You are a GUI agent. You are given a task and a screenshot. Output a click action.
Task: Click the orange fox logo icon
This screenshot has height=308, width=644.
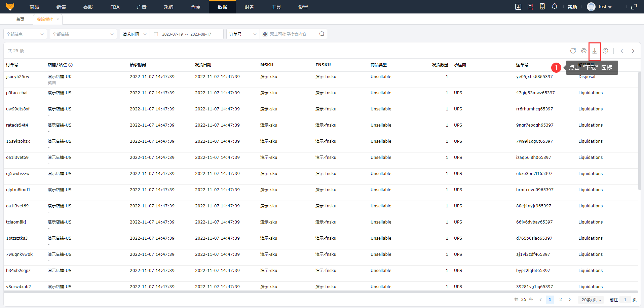pos(10,7)
